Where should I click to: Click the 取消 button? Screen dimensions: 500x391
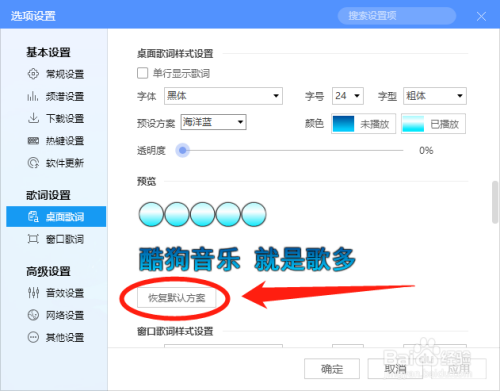395,369
